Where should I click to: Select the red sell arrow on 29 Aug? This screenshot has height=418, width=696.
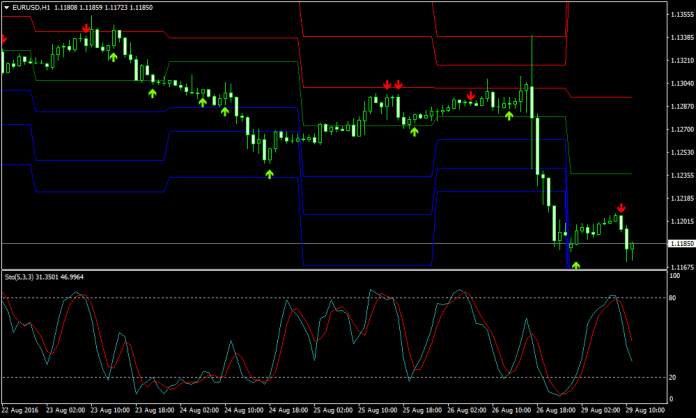pyautogui.click(x=621, y=208)
